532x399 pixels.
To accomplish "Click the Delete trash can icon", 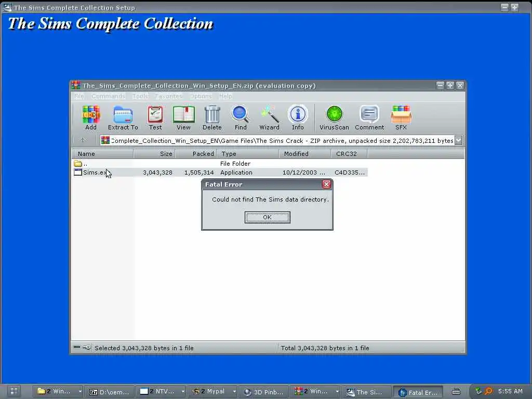I will [x=212, y=117].
